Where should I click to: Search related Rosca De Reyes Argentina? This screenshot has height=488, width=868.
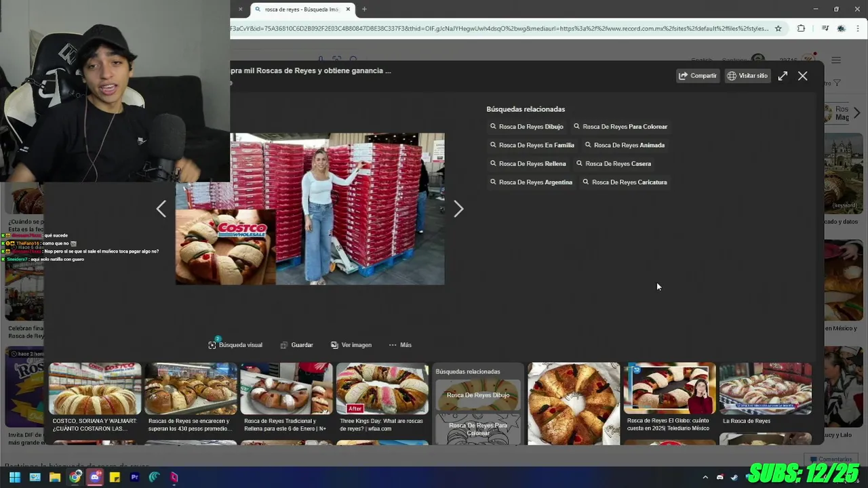click(x=532, y=182)
